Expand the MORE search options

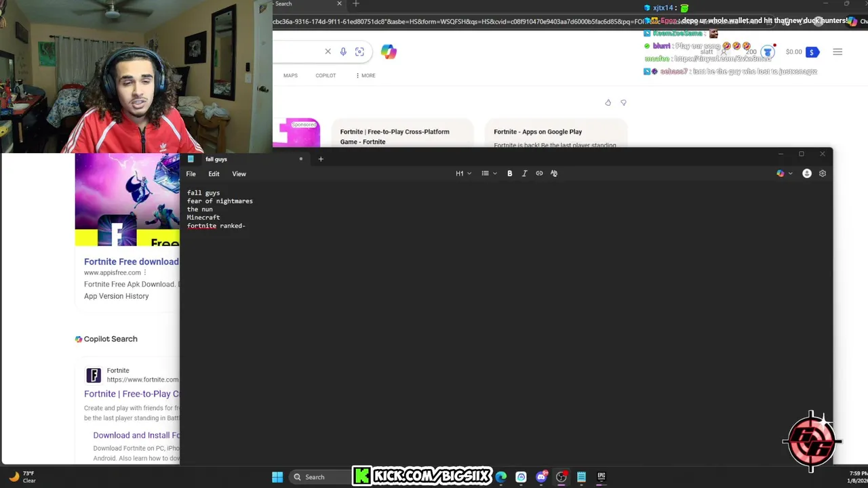(x=366, y=75)
